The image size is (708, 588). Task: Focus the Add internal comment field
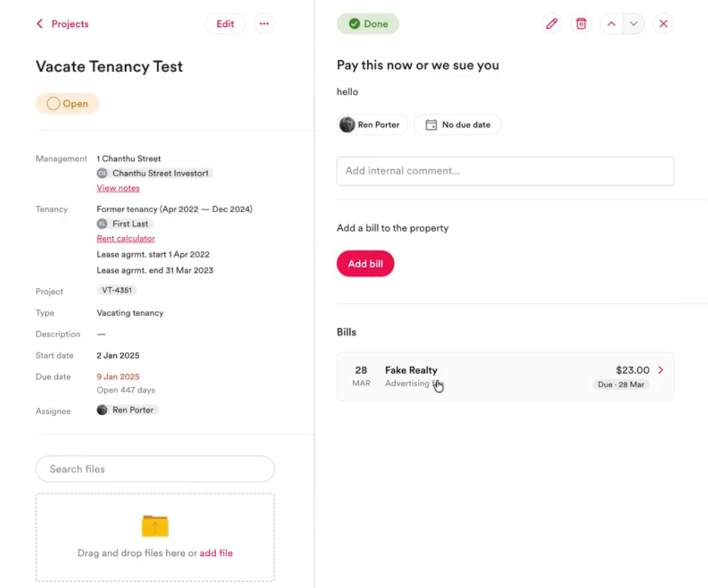click(x=505, y=171)
